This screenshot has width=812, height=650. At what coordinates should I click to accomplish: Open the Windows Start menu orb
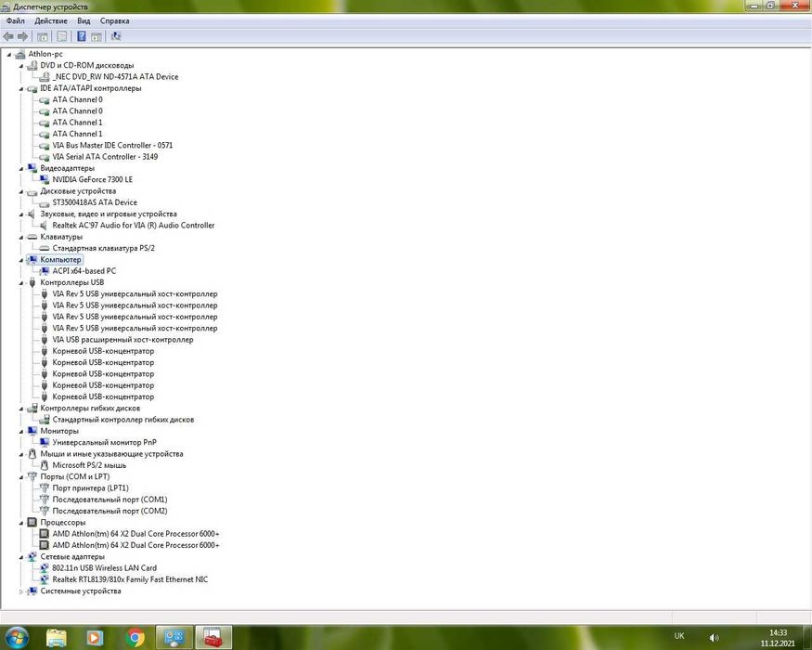tap(16, 636)
